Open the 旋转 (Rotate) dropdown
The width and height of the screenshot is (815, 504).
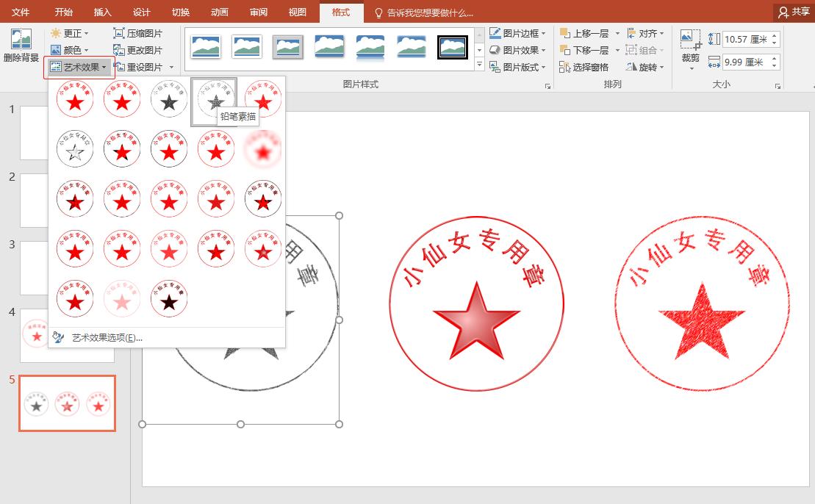click(645, 67)
